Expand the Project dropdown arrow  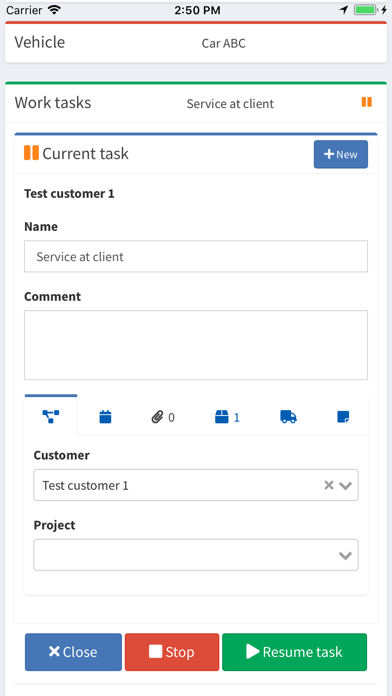[x=345, y=555]
